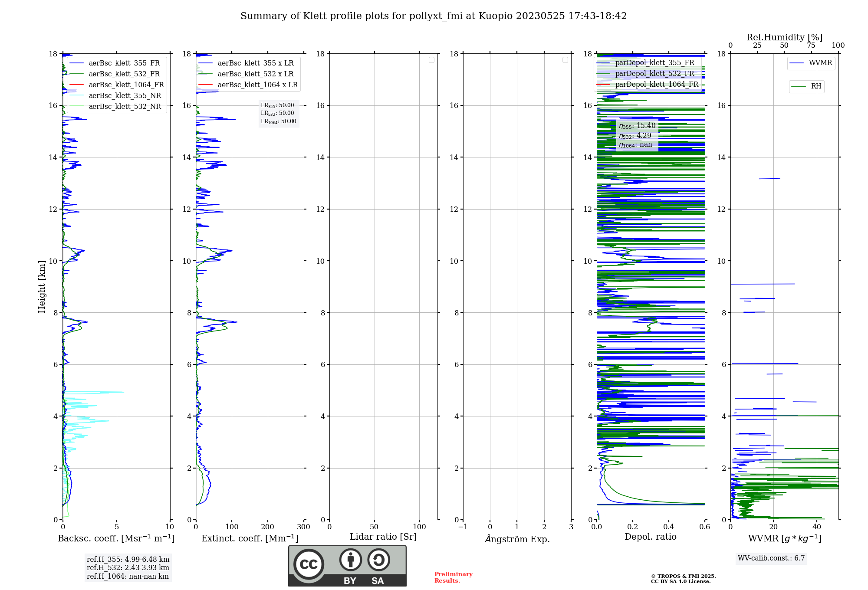
Task: Click the empty legend box in Ångström plot
Action: [565, 60]
